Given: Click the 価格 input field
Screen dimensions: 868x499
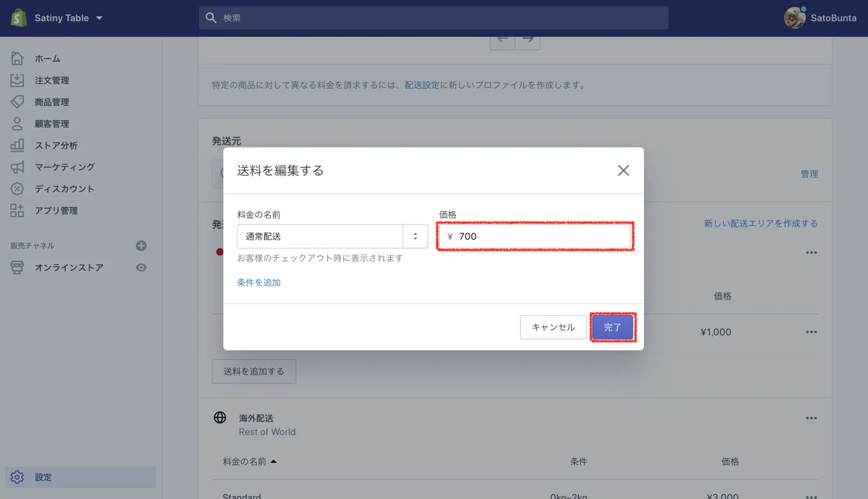Looking at the screenshot, I should [542, 237].
